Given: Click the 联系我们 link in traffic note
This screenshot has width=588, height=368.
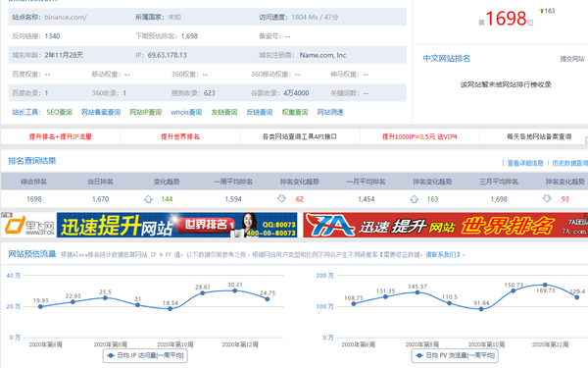Looking at the screenshot, I should (x=441, y=254).
